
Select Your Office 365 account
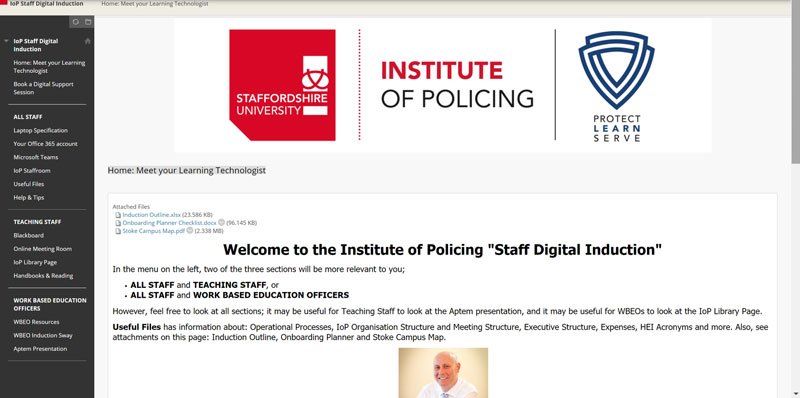45,144
